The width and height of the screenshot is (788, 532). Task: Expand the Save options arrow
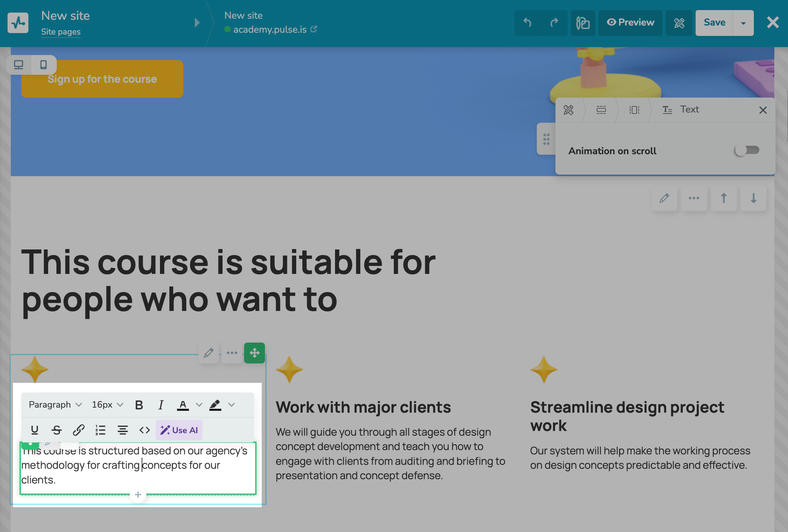(743, 23)
